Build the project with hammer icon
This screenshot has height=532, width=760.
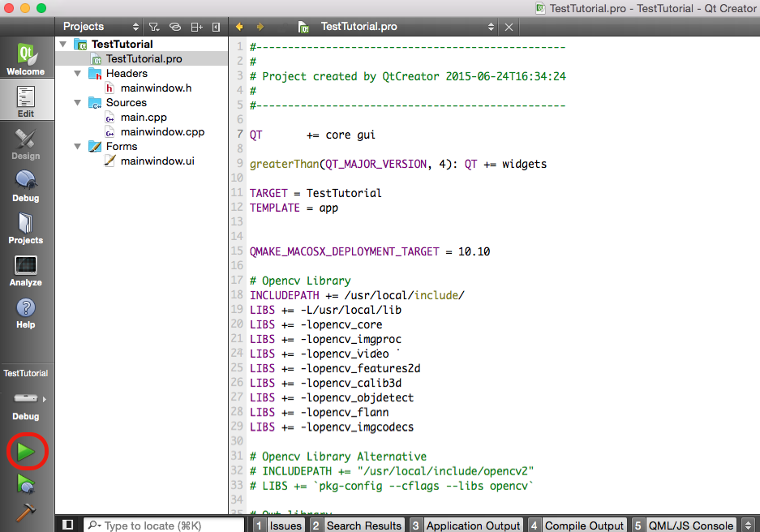(x=26, y=513)
